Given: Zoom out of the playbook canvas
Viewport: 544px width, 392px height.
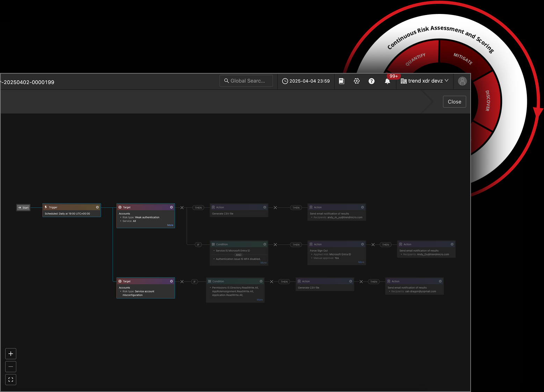Looking at the screenshot, I should pyautogui.click(x=11, y=367).
